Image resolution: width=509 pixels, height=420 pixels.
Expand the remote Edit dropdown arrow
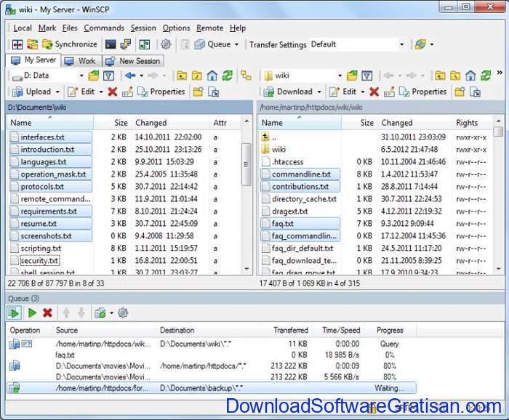[363, 92]
